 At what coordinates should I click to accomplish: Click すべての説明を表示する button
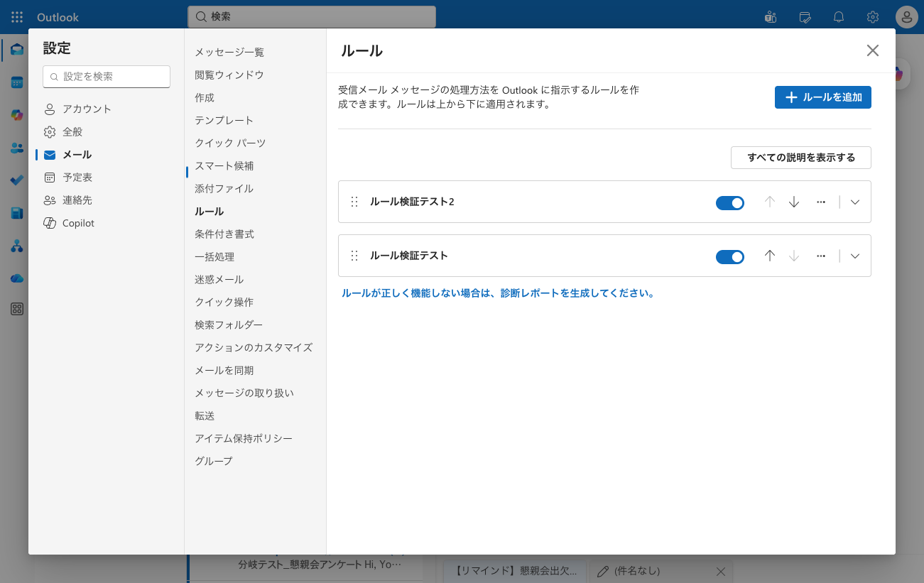click(x=801, y=158)
